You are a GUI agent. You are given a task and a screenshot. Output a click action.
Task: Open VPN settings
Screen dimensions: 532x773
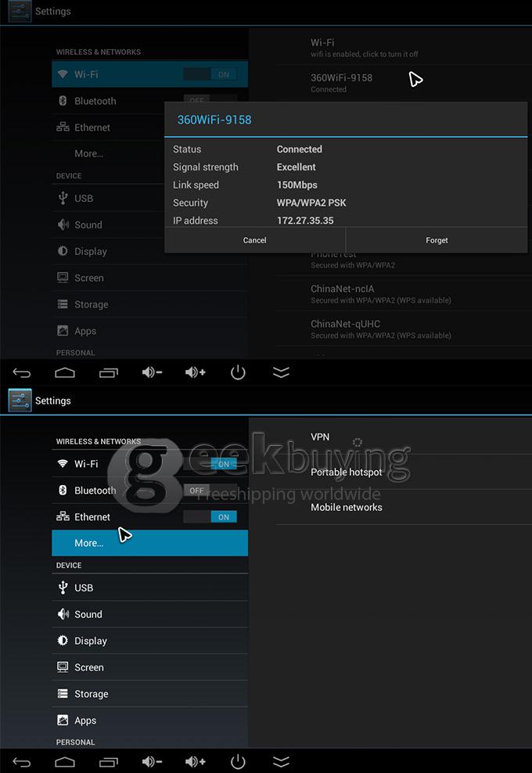[404, 437]
